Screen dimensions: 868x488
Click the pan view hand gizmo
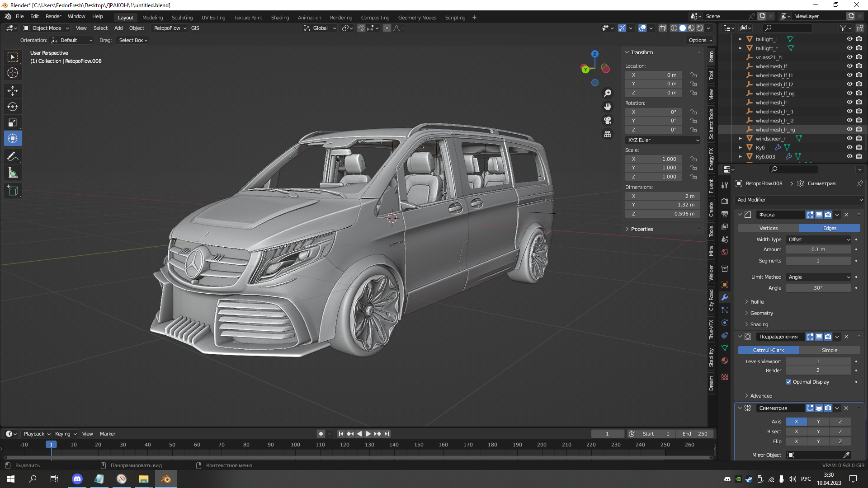point(608,107)
